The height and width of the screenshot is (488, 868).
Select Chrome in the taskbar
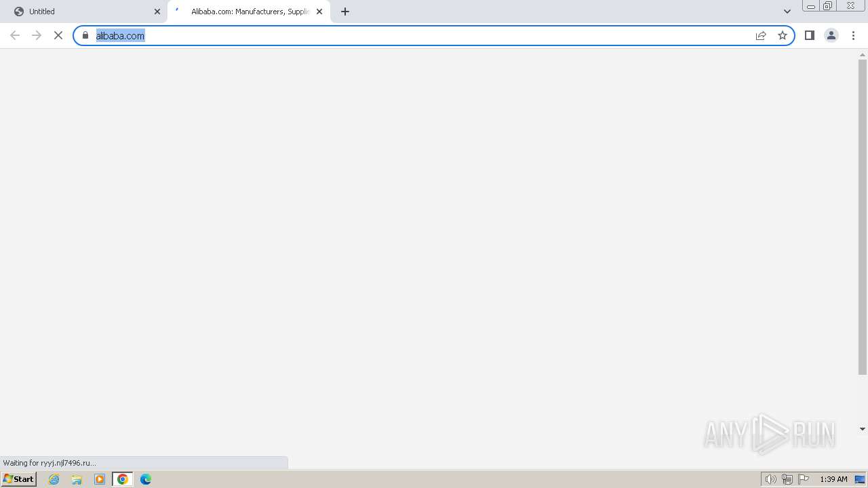[123, 479]
